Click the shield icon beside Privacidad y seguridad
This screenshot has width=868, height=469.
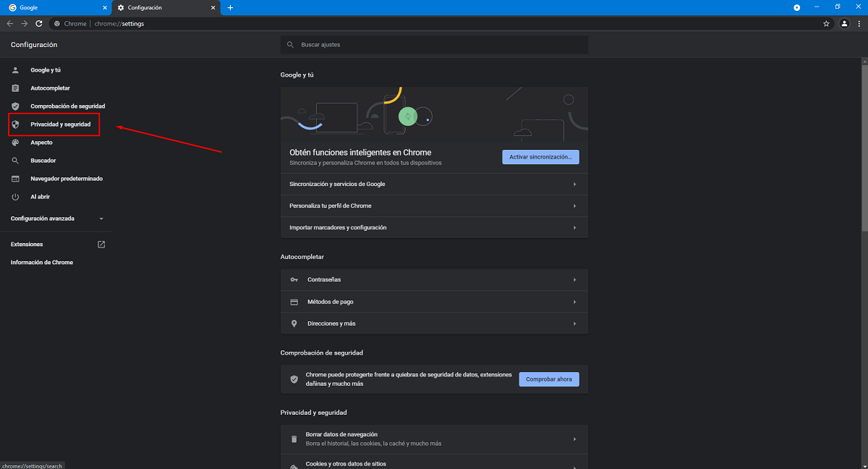15,124
